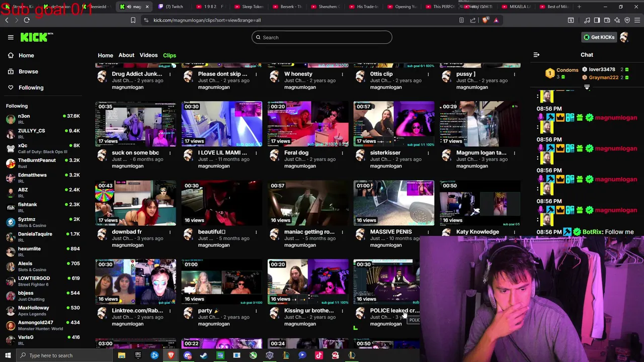Open the share icon in the address bar
644x362 pixels.
[x=473, y=20]
